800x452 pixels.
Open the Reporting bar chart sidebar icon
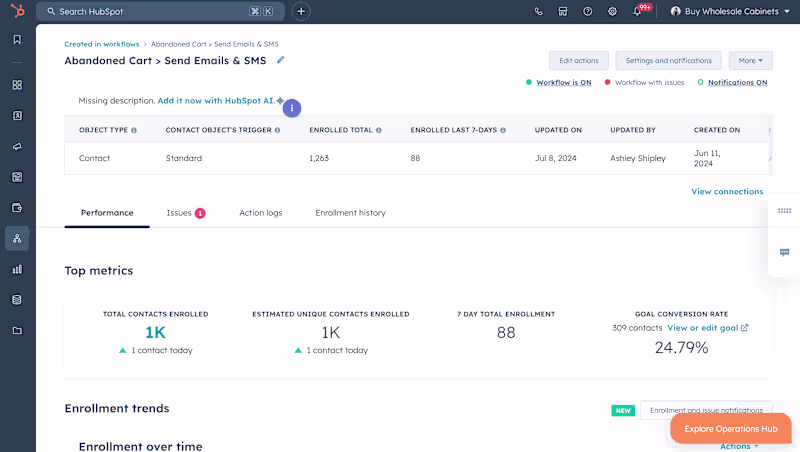(17, 269)
